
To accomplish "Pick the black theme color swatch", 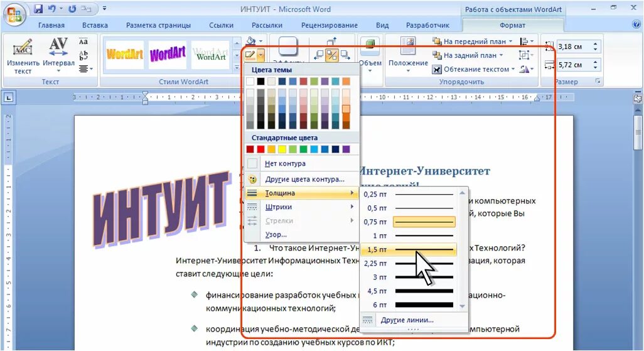I will pyautogui.click(x=261, y=82).
